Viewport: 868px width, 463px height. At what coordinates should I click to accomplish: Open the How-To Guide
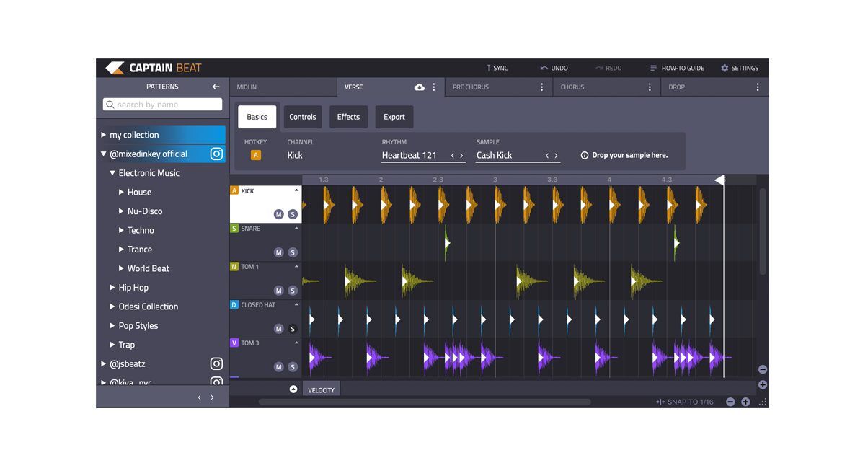[x=677, y=68]
